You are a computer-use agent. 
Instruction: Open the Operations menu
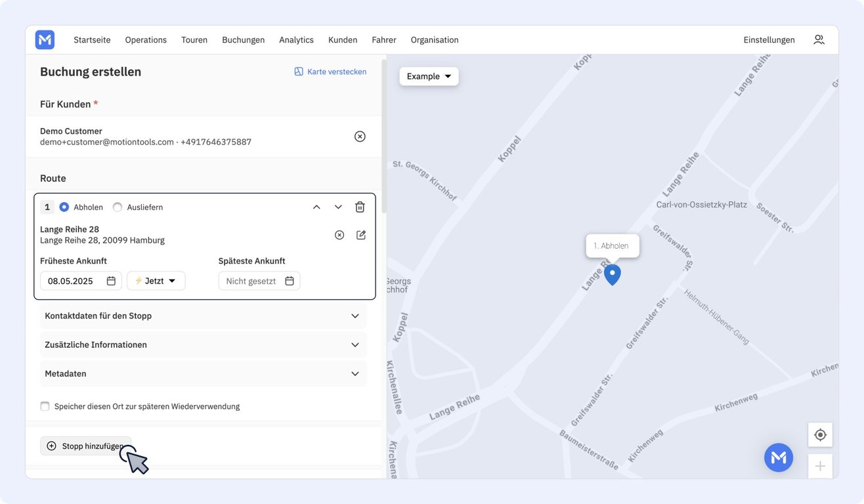(x=146, y=40)
